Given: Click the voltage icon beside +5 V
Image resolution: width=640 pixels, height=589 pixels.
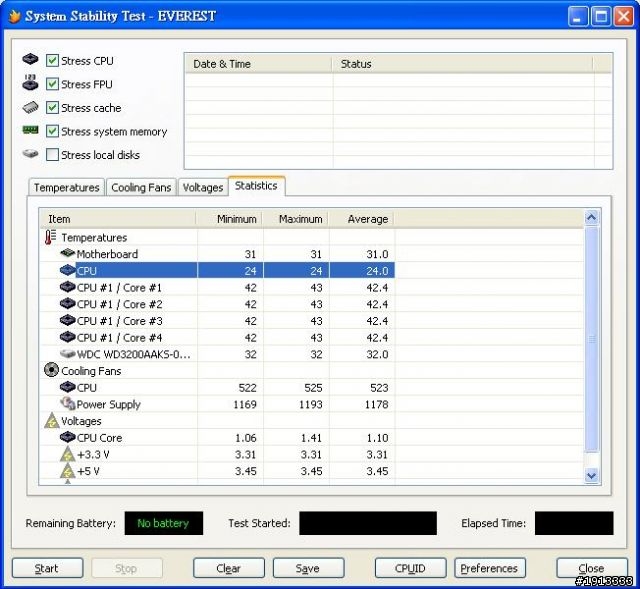Looking at the screenshot, I should click(x=67, y=471).
